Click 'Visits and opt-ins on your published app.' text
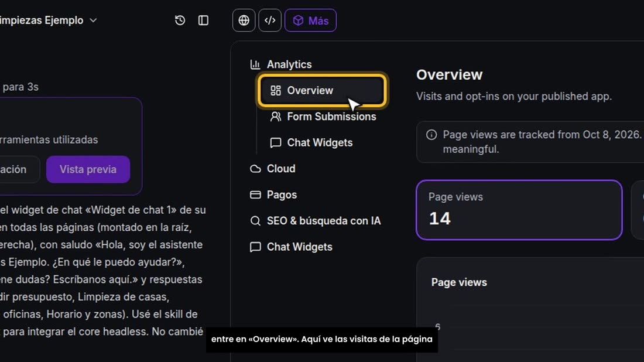The width and height of the screenshot is (644, 362). [x=514, y=96]
